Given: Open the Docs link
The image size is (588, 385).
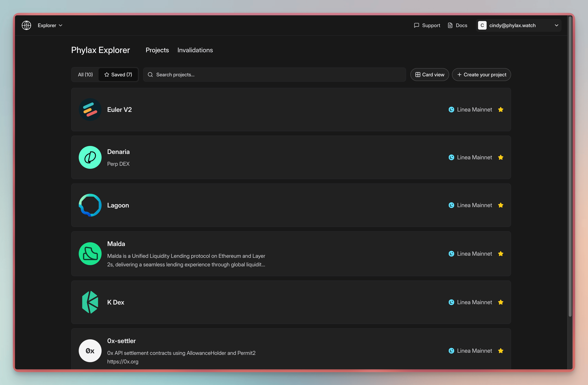Looking at the screenshot, I should (458, 26).
